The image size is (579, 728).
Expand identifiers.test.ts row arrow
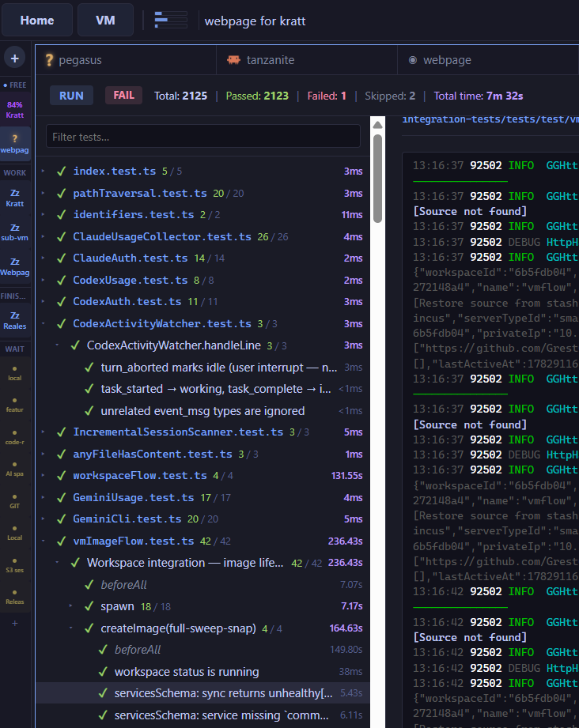[44, 214]
